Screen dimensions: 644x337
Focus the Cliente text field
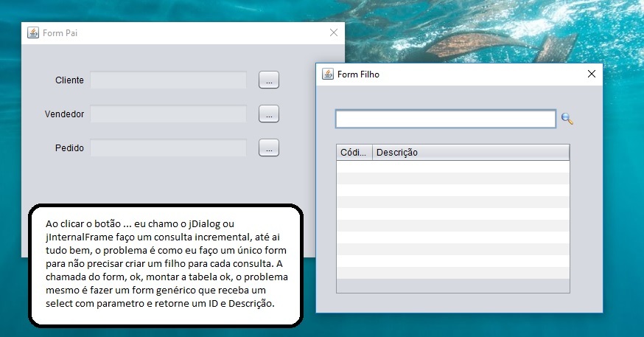pos(169,80)
